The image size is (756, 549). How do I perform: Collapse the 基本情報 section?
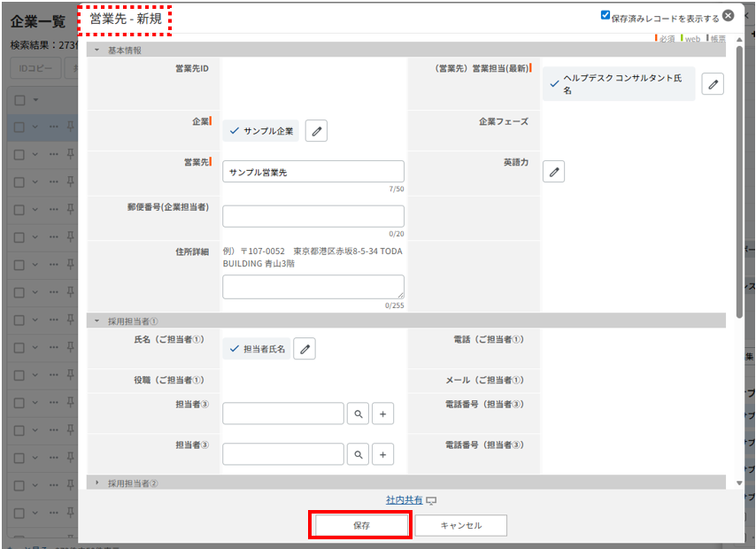[96, 50]
